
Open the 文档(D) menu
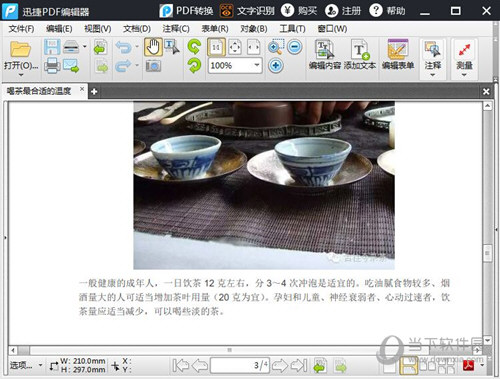[137, 29]
